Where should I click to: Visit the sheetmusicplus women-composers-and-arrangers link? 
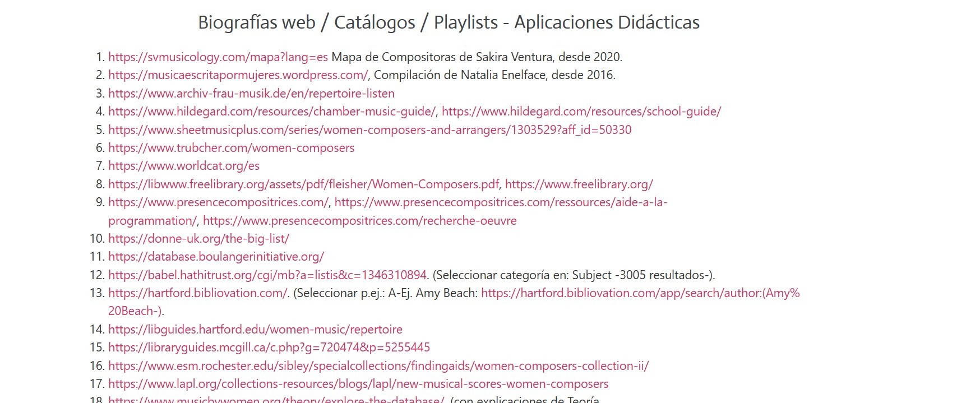[369, 130]
